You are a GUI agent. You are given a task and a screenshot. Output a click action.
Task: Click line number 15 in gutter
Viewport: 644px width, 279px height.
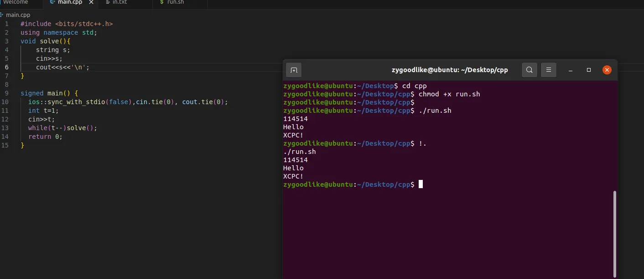click(x=5, y=145)
